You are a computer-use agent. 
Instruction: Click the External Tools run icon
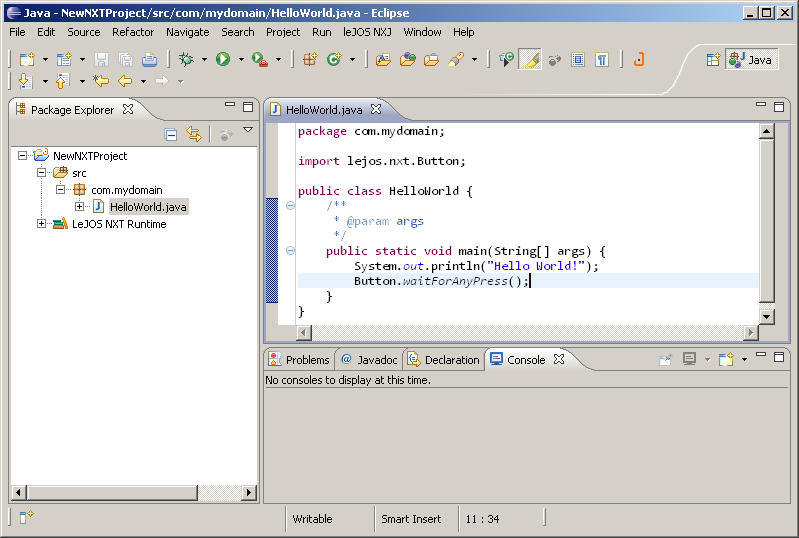coord(260,60)
